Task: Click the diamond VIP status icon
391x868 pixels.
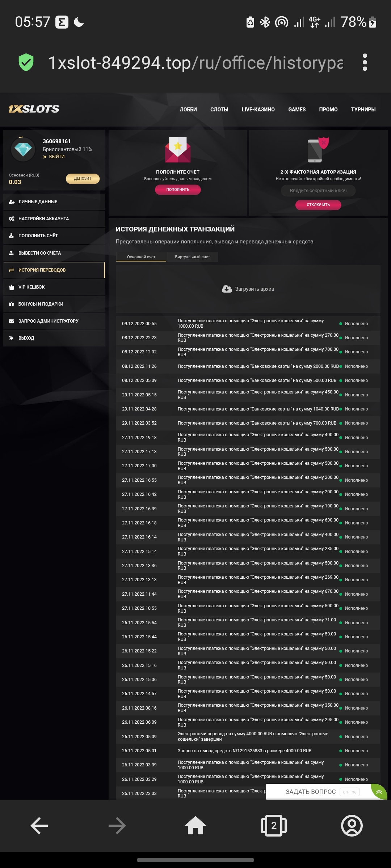Action: click(x=23, y=149)
